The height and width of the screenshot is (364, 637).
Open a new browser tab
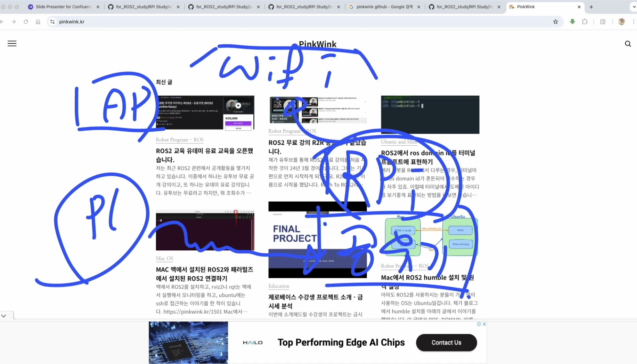coord(591,7)
